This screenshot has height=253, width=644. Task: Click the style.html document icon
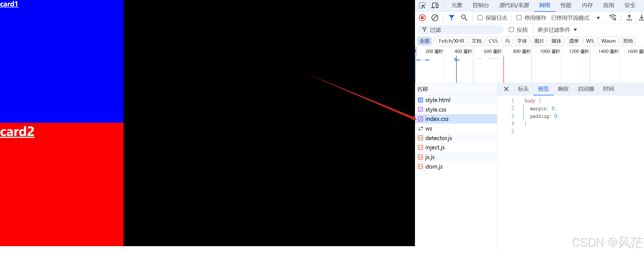[420, 100]
